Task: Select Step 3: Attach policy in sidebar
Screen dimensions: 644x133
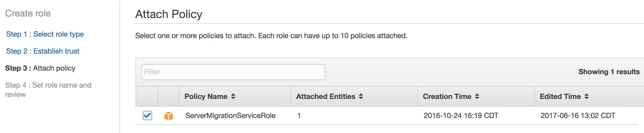Action: point(40,68)
